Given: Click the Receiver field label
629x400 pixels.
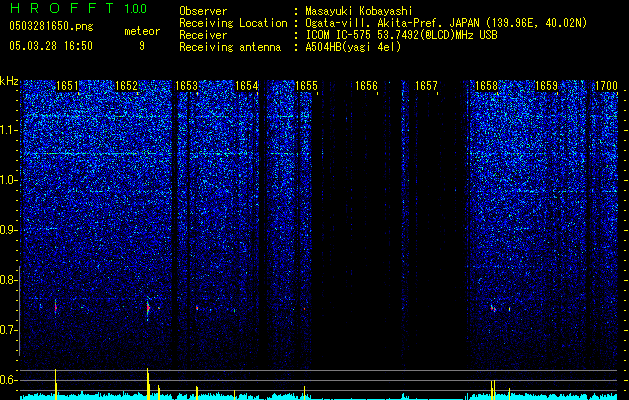Looking at the screenshot, I should click(x=203, y=35).
